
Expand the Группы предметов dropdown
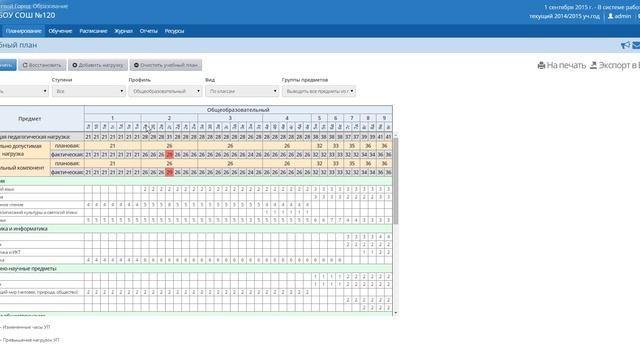click(318, 91)
